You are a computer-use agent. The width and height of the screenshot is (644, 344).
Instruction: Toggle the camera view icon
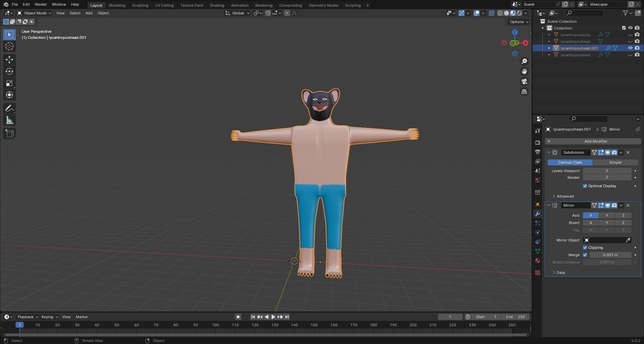coord(524,81)
